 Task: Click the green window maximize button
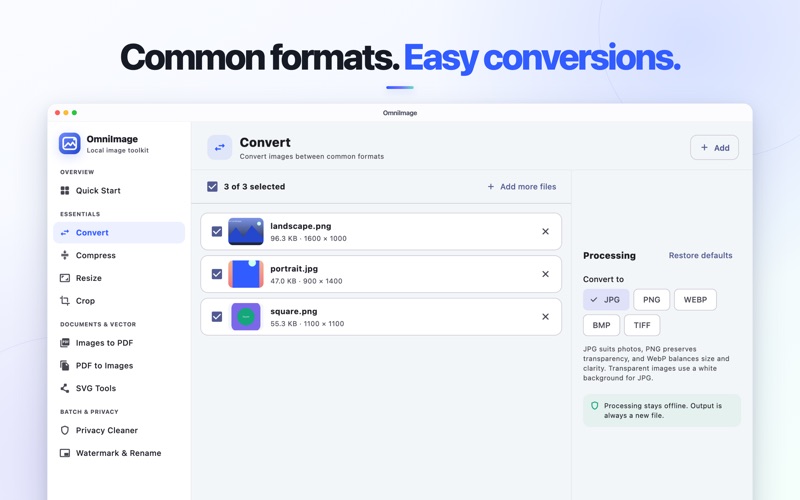[74, 113]
